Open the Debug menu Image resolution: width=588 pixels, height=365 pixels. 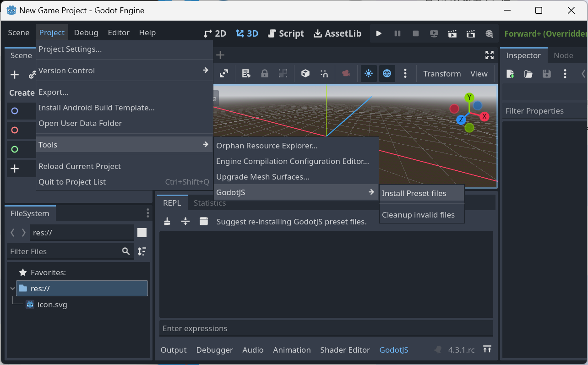(x=86, y=33)
